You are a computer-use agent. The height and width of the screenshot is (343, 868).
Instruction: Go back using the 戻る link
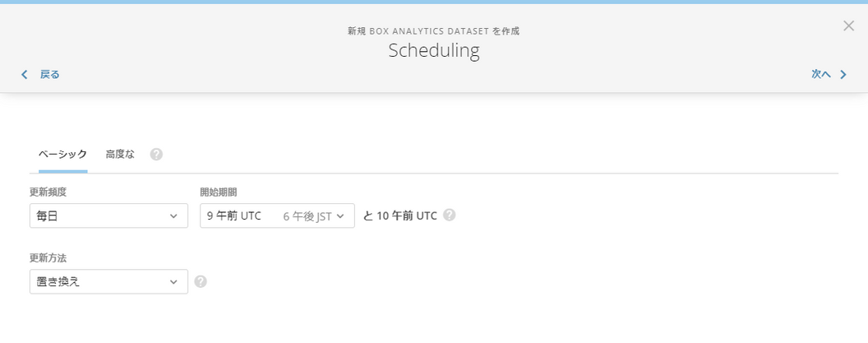coord(50,75)
